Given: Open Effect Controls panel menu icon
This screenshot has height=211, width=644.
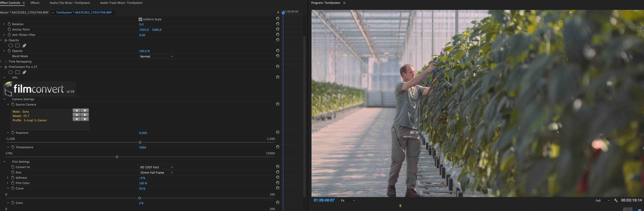Looking at the screenshot, I should click(x=24, y=3).
